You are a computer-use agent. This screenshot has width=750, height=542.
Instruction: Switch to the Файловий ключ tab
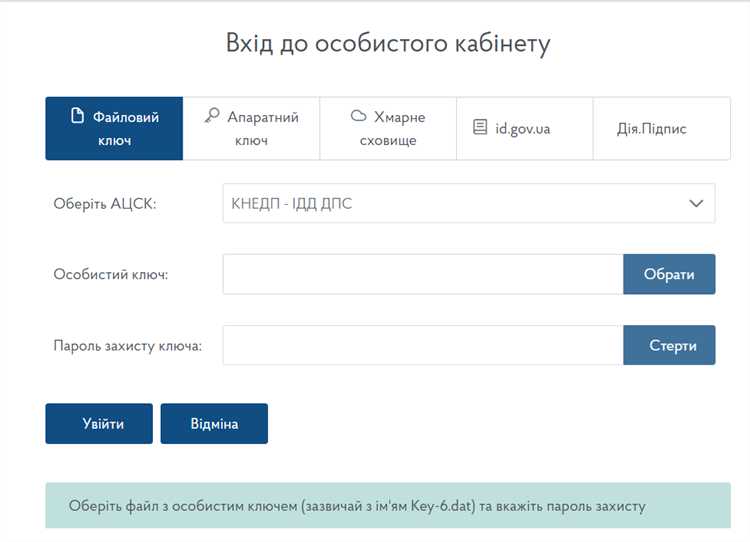coord(114,128)
